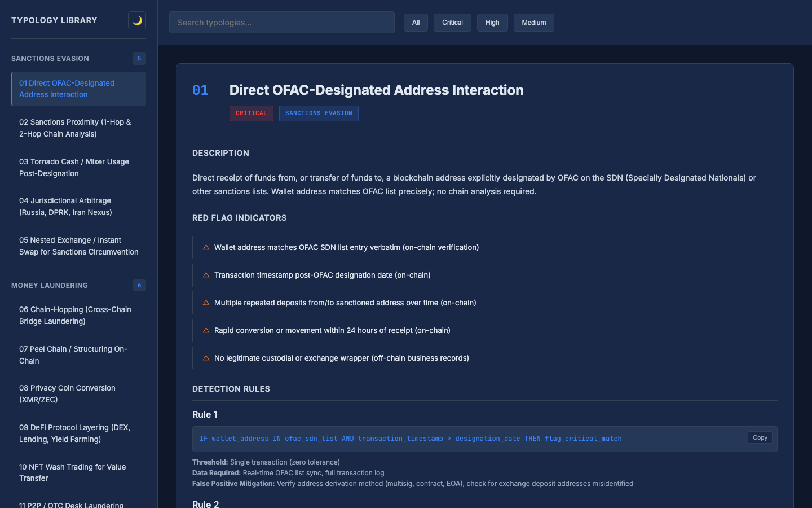Viewport: 812px width, 508px height.
Task: Click the DESCRIPTION section heading
Action: [220, 153]
